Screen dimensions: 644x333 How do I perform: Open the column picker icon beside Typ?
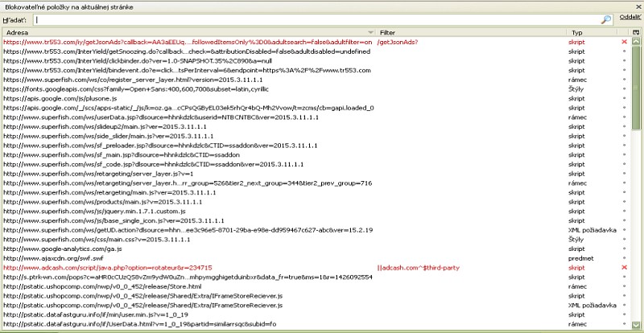pyautogui.click(x=636, y=32)
